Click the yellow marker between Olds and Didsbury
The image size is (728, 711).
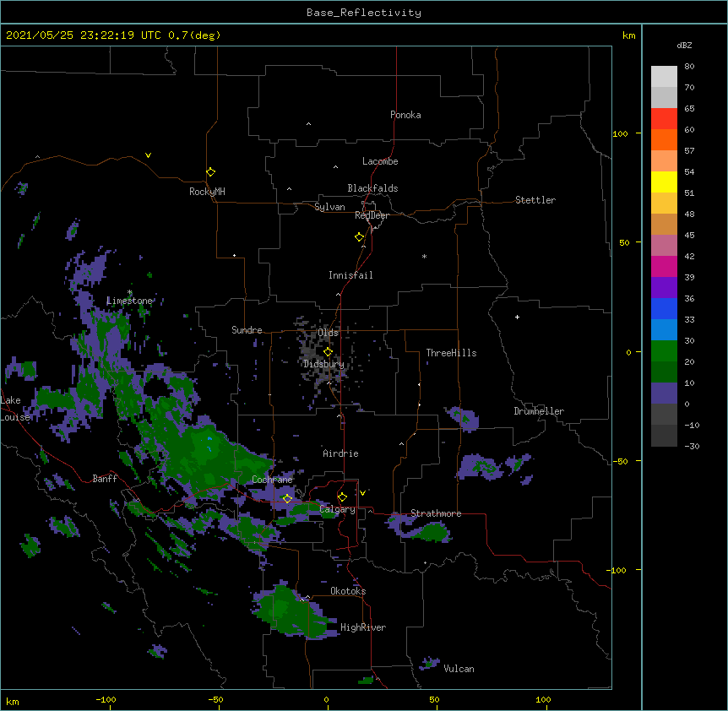pyautogui.click(x=329, y=352)
